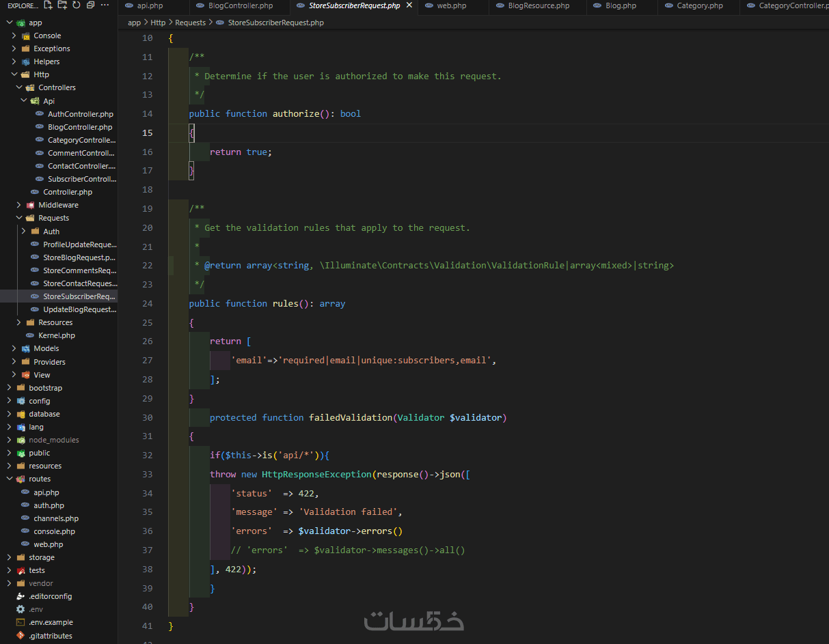Collapse the Requests folder chevron
The height and width of the screenshot is (644, 829).
pyautogui.click(x=19, y=218)
